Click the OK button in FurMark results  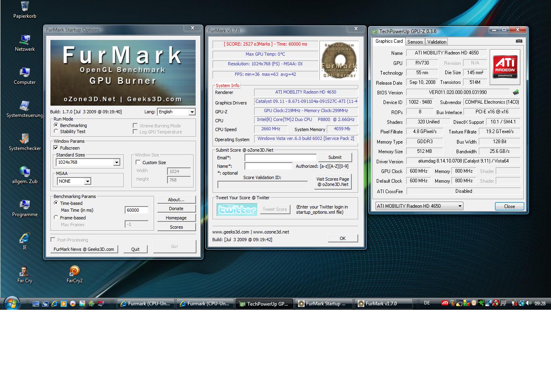342,238
